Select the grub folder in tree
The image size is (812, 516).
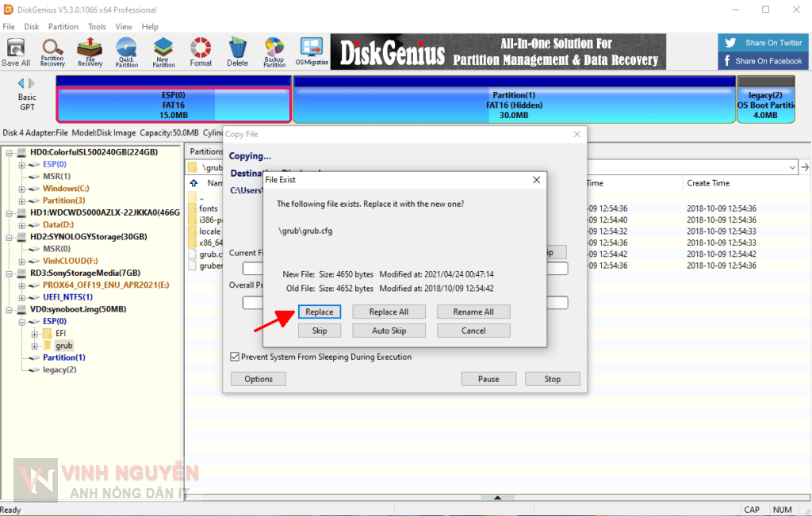63,346
